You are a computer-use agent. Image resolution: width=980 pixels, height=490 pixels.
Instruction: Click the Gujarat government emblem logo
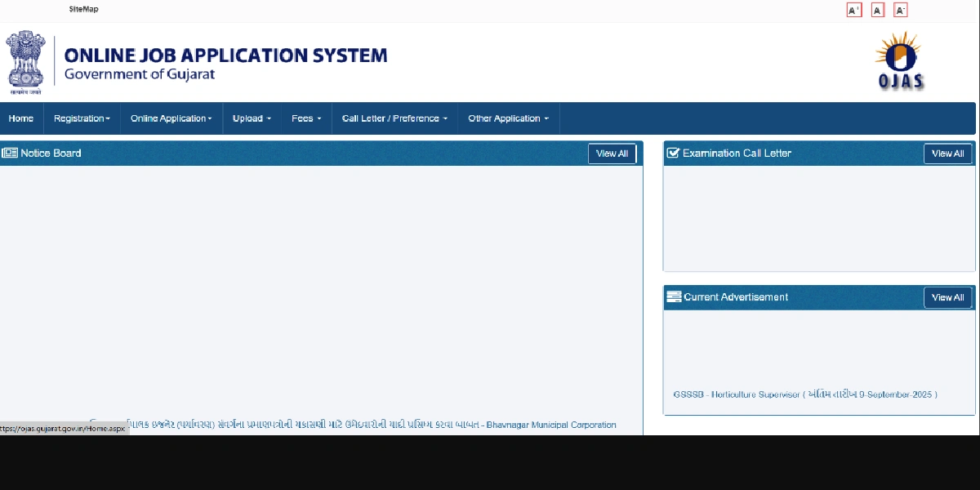coord(25,60)
